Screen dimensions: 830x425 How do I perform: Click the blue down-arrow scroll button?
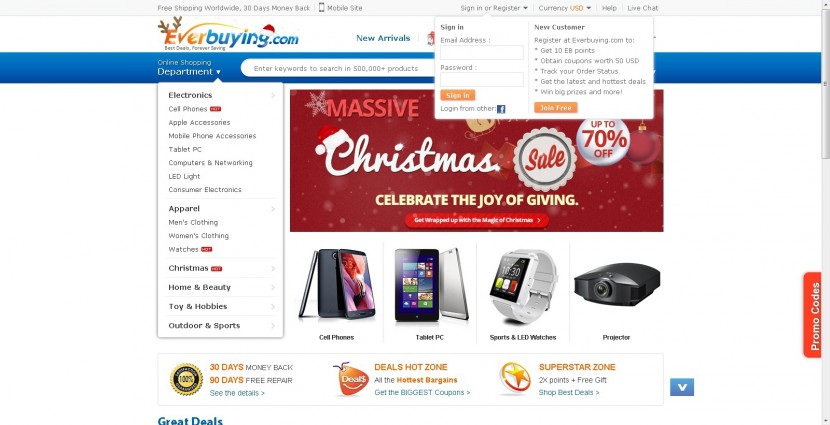point(682,387)
